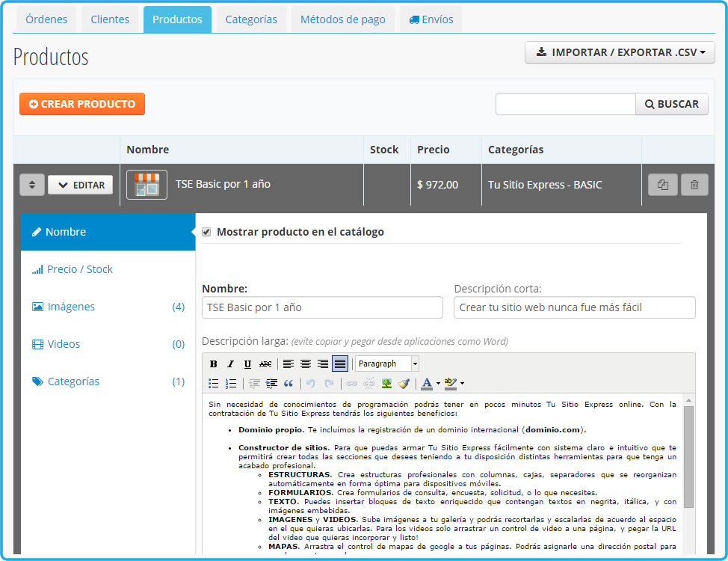
Task: Insert bulleted list in description
Action: (x=213, y=384)
